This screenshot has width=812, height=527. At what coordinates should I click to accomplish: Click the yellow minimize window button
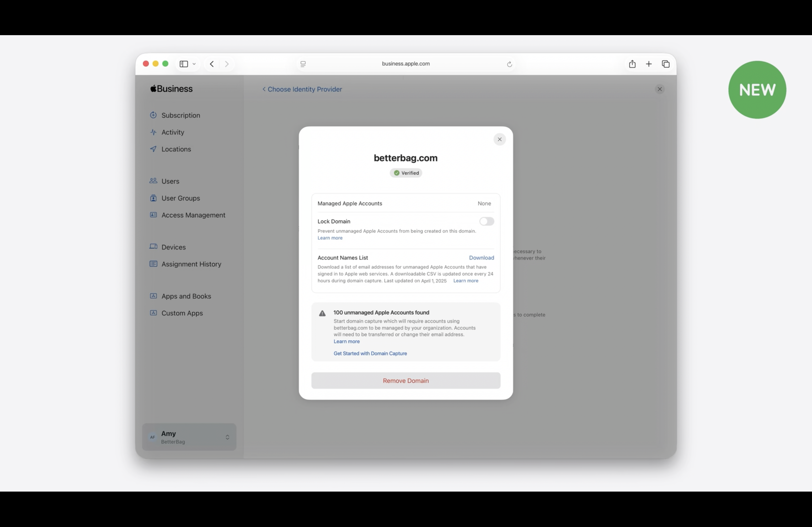click(x=155, y=64)
